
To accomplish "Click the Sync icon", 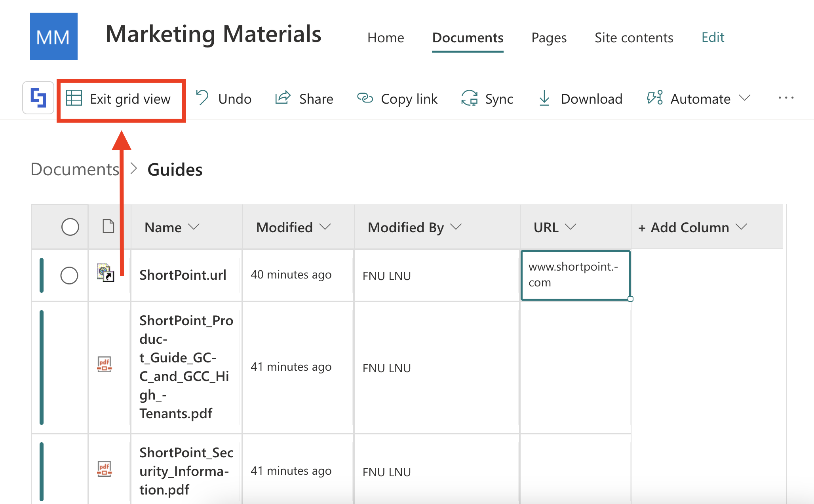I will click(470, 98).
